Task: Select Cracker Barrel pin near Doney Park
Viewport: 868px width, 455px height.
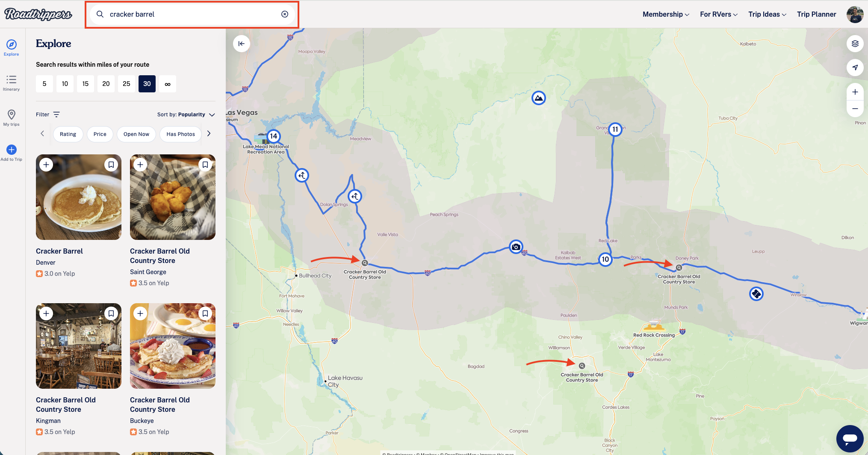Action: (679, 268)
